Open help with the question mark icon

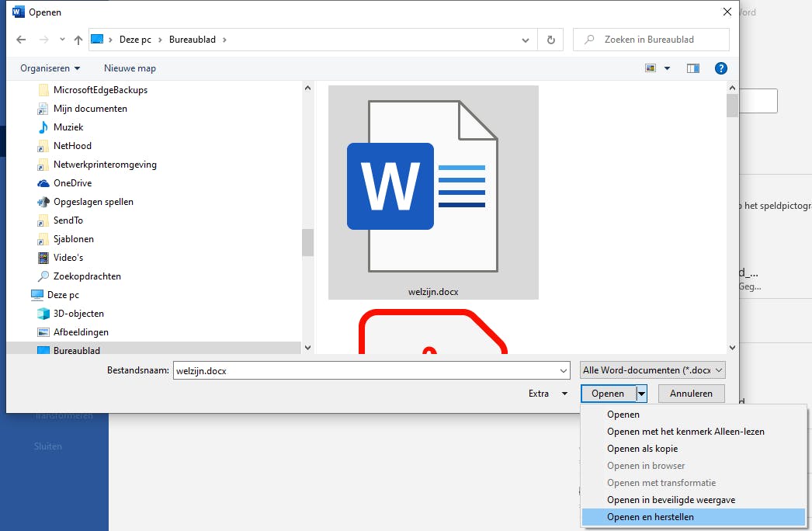pyautogui.click(x=721, y=68)
